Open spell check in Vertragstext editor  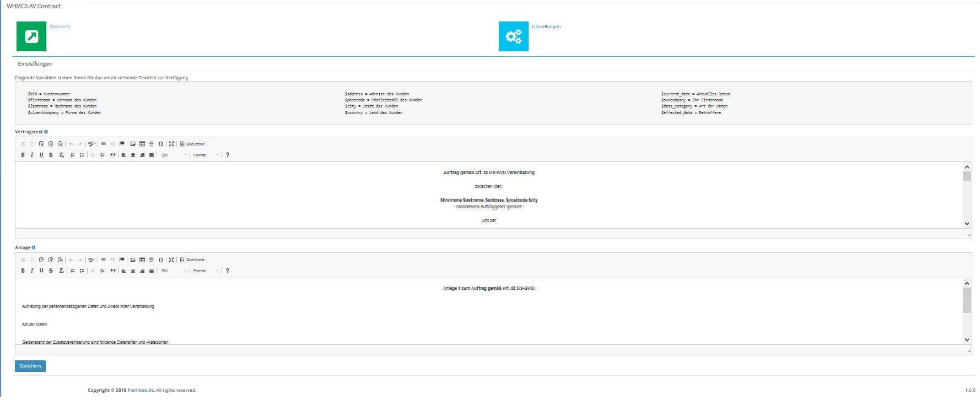(x=92, y=144)
